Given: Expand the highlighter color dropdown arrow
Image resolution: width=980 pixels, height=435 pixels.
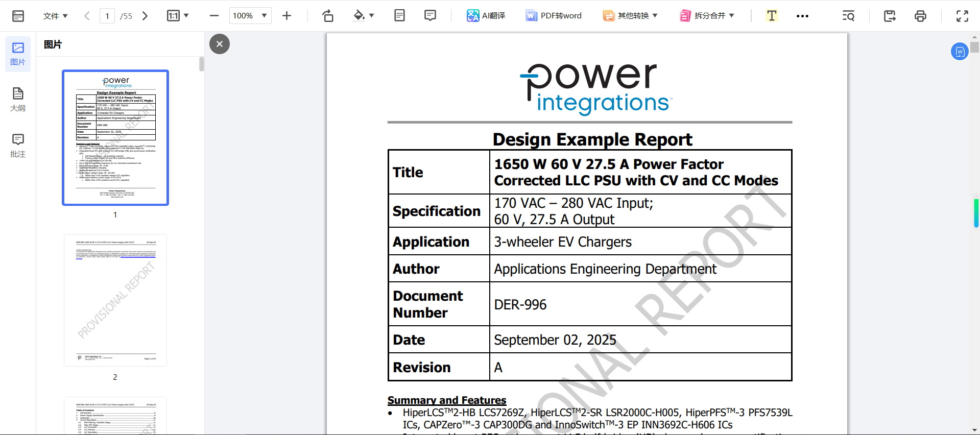Looking at the screenshot, I should point(371,16).
